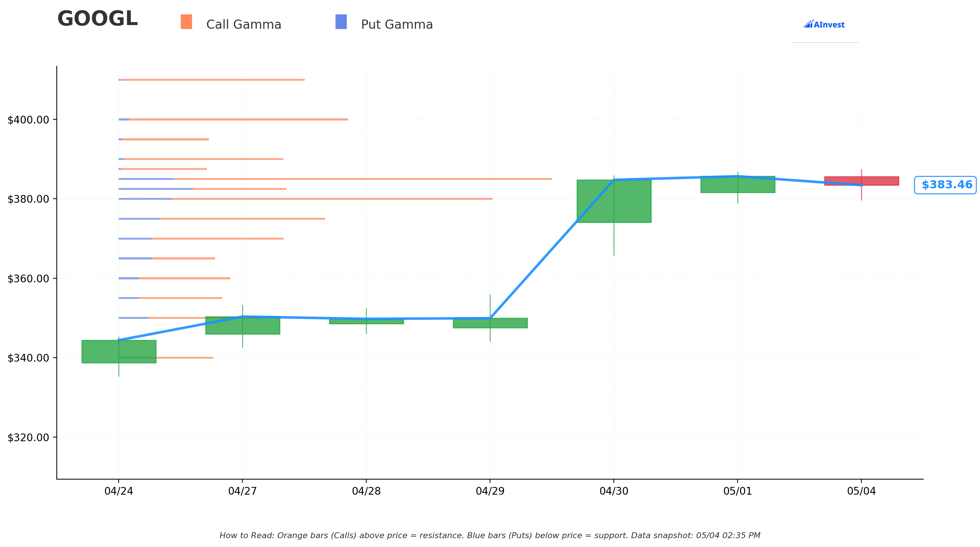Click the Call Gamma legend label
Viewport: 980px width, 547px height.
244,25
